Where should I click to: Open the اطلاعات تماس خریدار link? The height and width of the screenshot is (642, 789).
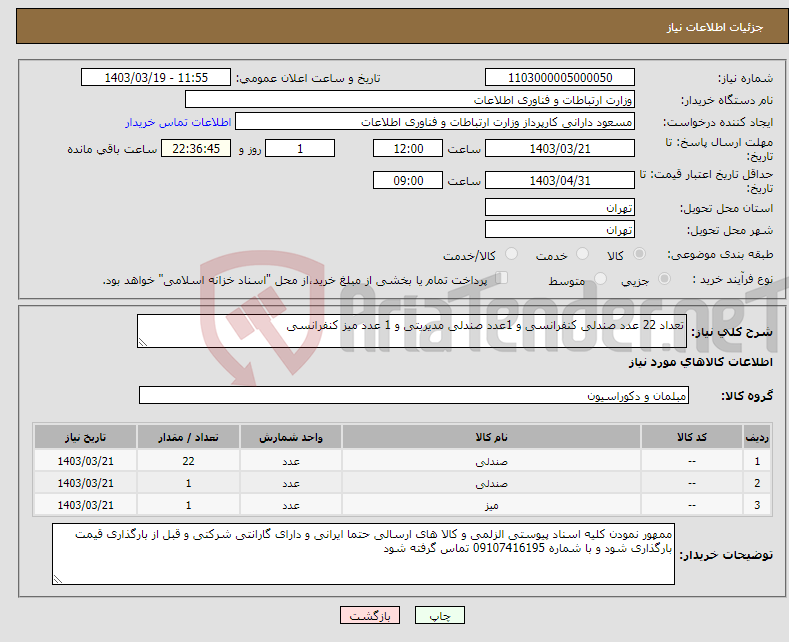pos(178,122)
